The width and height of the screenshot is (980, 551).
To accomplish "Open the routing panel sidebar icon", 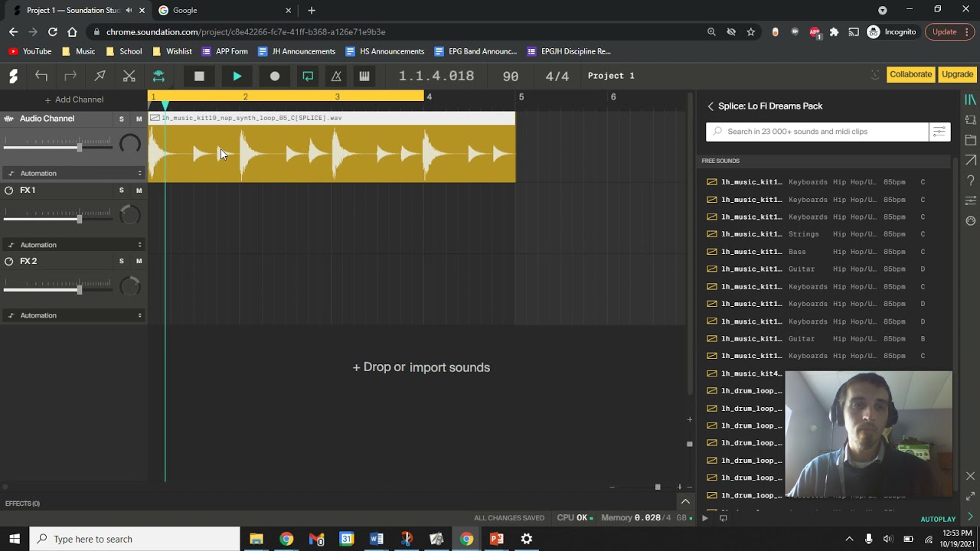I will click(x=970, y=120).
